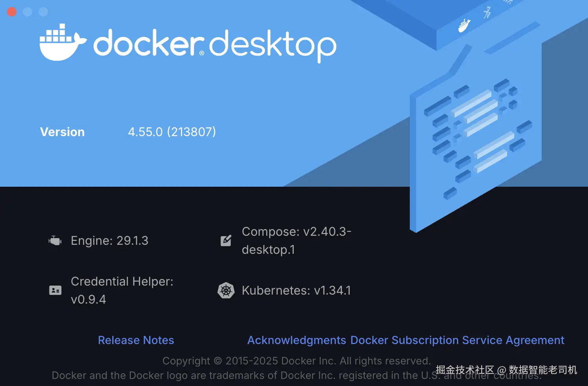Viewport: 588px width, 386px height.
Task: Open the Release Notes link
Action: [x=136, y=340]
